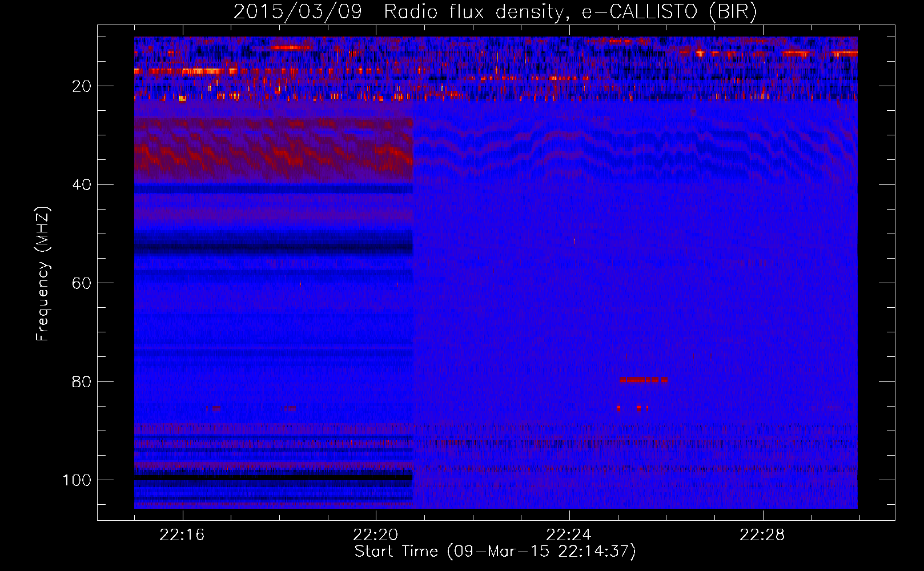The image size is (924, 571).
Task: Click the small red spot near 52 MHz
Action: point(575,242)
